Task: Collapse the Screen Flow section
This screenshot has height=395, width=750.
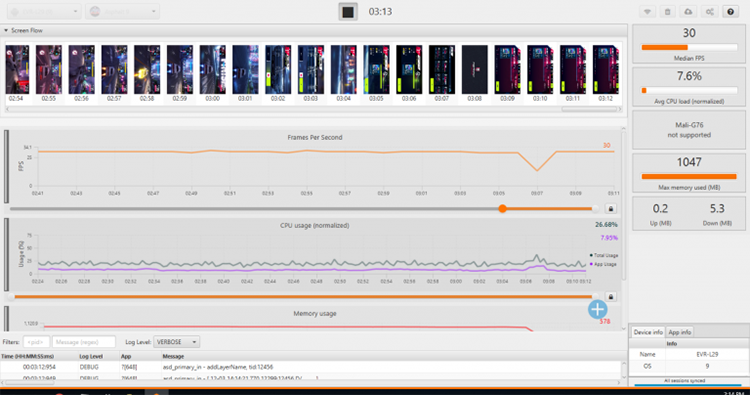Action: 6,30
